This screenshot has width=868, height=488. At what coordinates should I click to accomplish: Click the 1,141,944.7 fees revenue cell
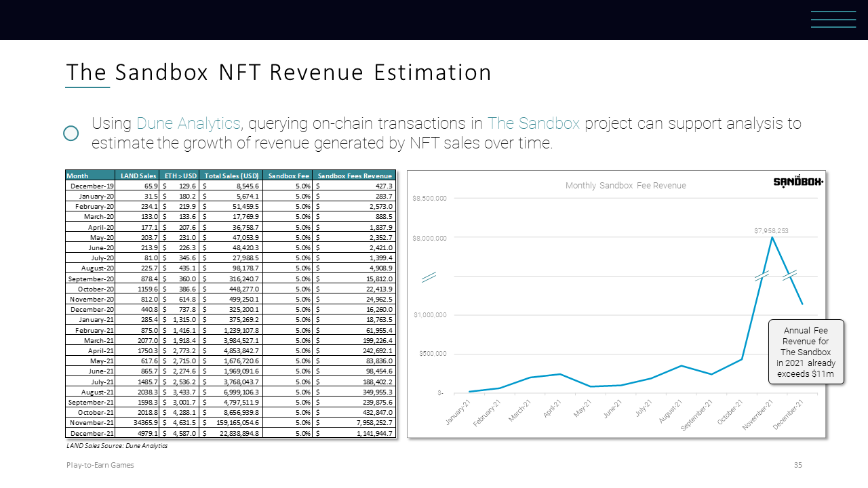(x=355, y=434)
